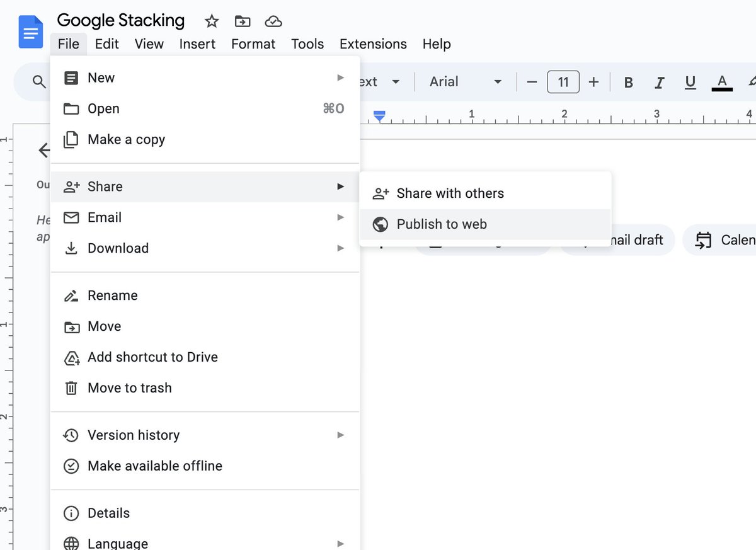Star the Google Stacking document
Image resolution: width=756 pixels, height=550 pixels.
(x=212, y=21)
